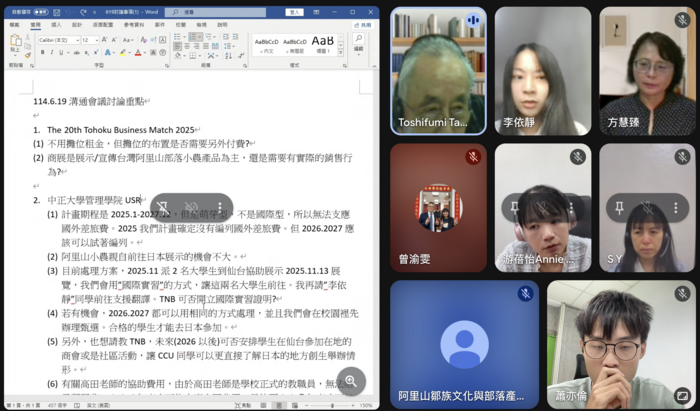Apply the 無間距 style

295,45
